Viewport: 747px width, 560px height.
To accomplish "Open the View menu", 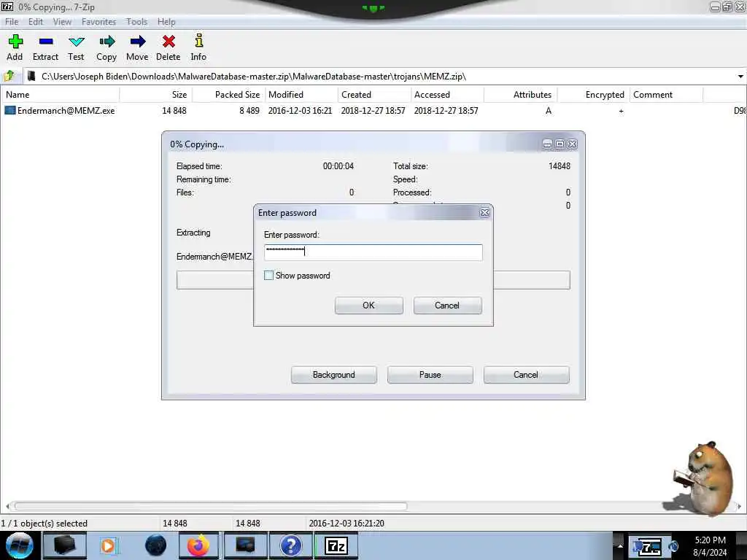I will click(63, 21).
